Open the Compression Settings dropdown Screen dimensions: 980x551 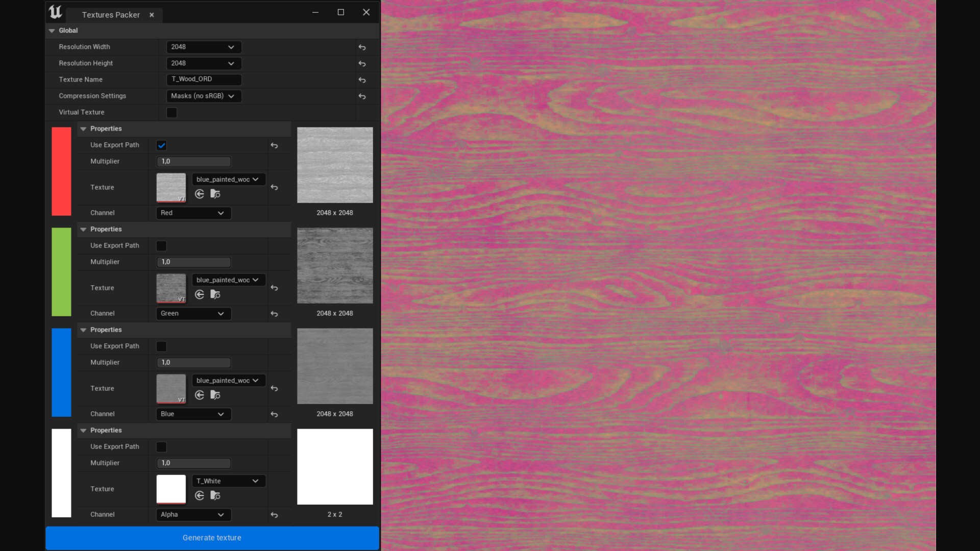[204, 96]
